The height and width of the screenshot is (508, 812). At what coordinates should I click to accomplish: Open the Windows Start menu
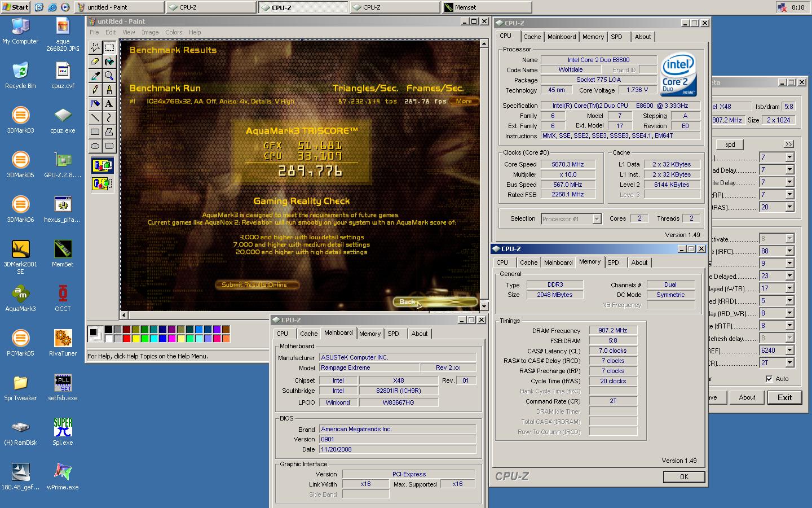pos(15,7)
